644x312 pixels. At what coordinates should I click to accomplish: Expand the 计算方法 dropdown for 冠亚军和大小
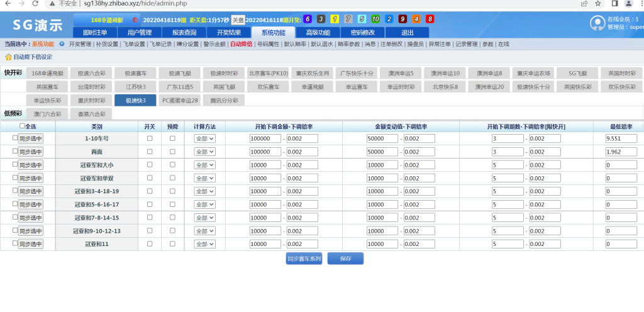click(x=204, y=165)
